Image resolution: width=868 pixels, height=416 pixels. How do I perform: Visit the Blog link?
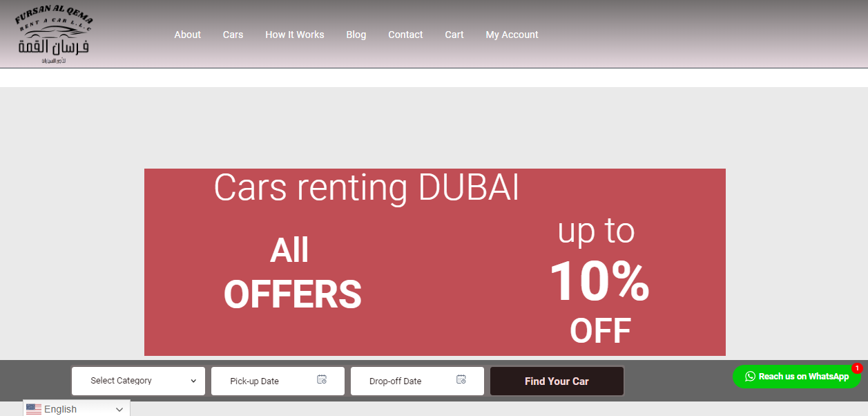coord(356,35)
